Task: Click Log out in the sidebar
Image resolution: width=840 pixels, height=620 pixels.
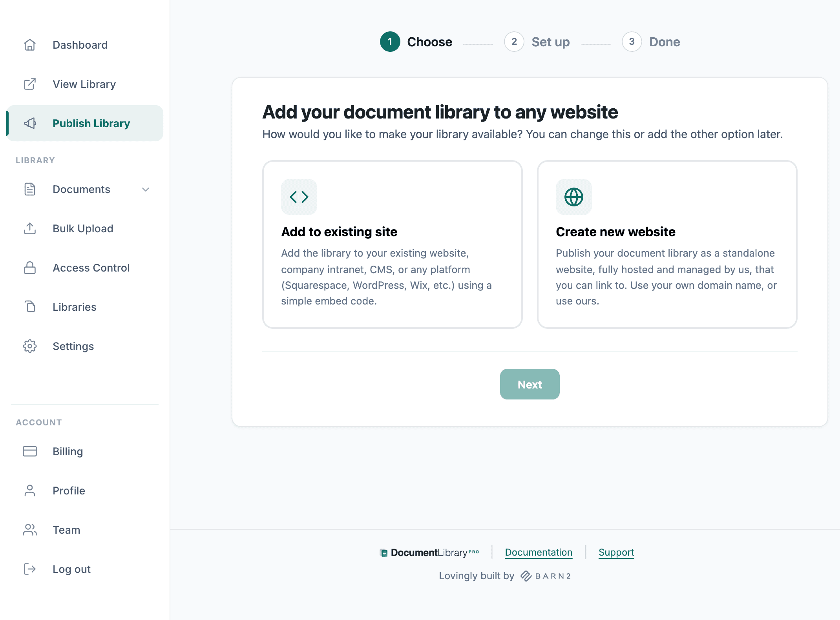Action: pyautogui.click(x=85, y=569)
